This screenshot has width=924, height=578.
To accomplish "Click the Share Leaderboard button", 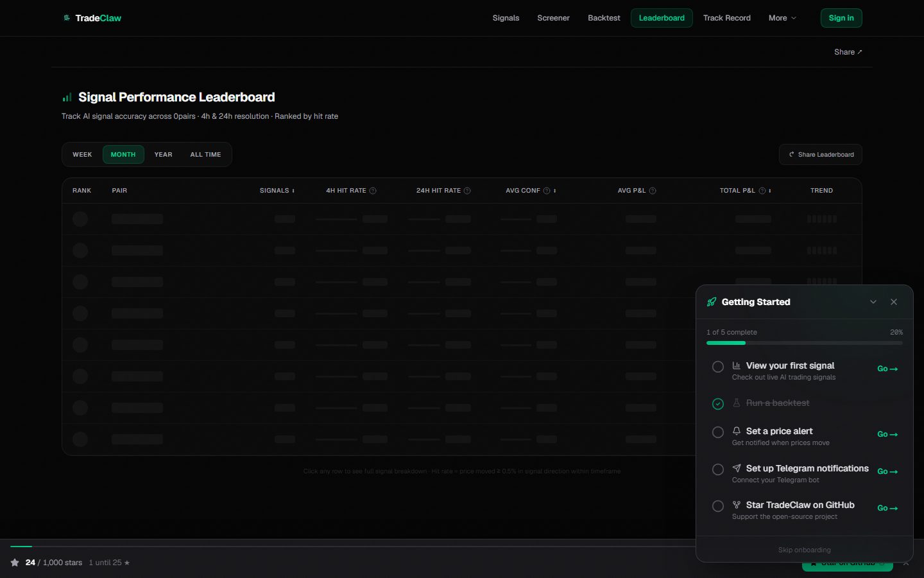I will click(x=820, y=155).
